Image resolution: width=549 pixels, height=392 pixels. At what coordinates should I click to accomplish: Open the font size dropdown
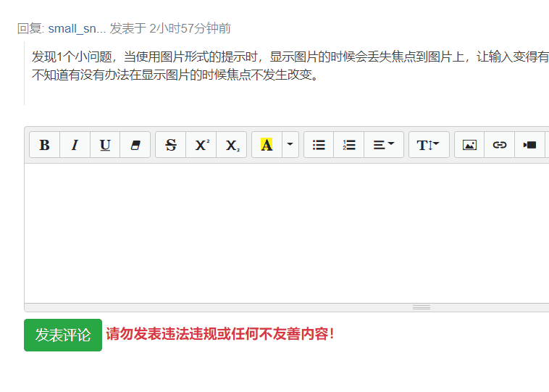point(429,145)
